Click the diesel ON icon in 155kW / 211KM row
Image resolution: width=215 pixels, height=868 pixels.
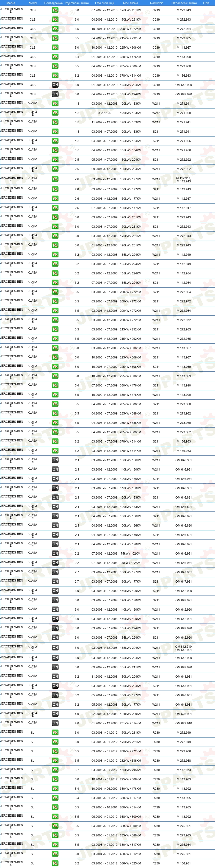[x=55, y=667]
